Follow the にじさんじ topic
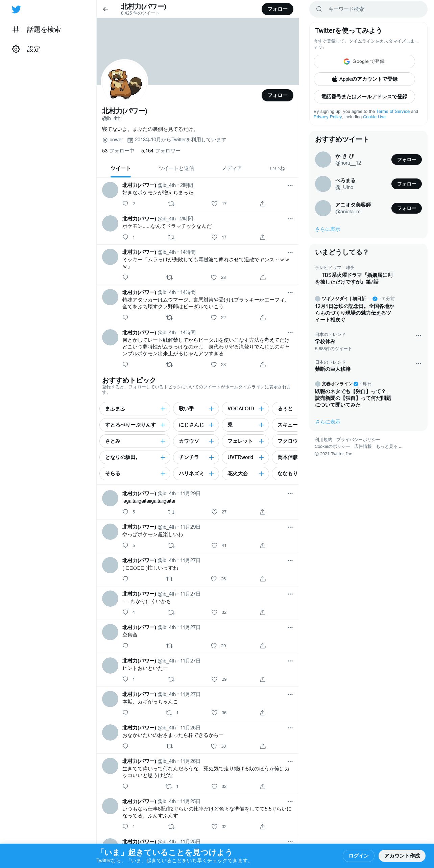 [211, 425]
